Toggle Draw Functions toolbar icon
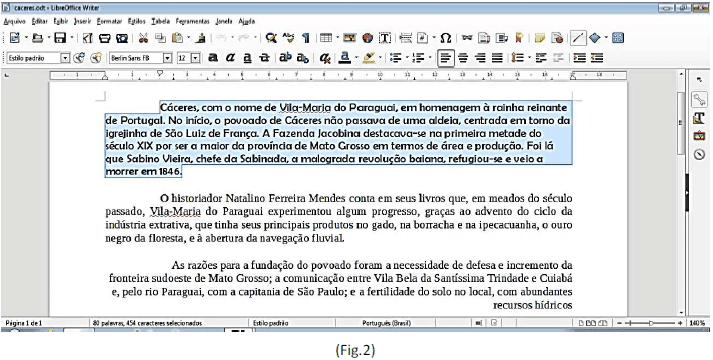The height and width of the screenshot is (360, 713). click(618, 38)
